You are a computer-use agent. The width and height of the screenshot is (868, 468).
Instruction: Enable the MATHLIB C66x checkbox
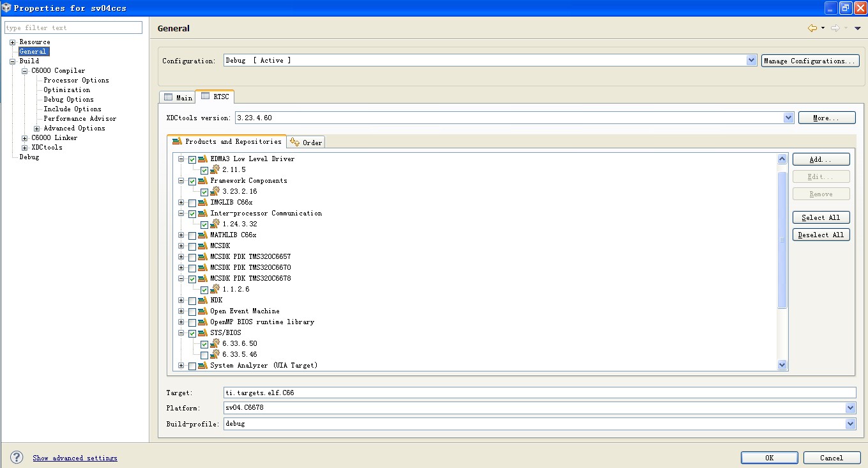[192, 236]
